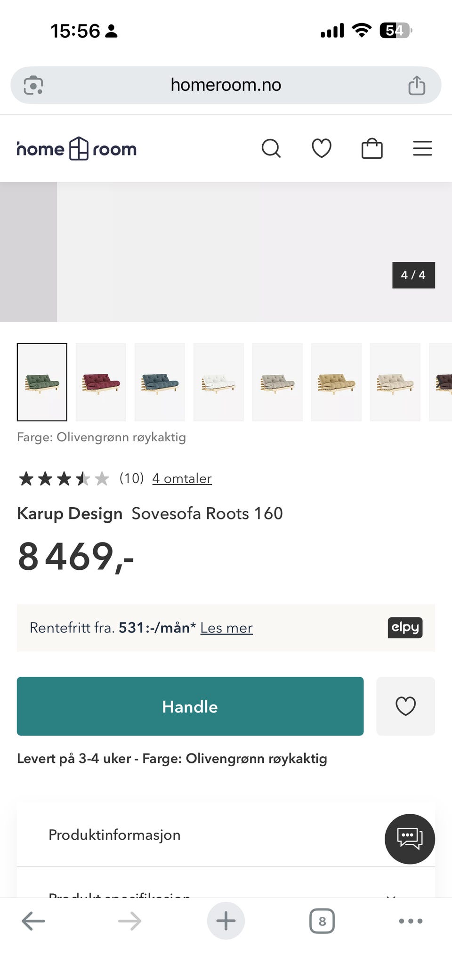Open new tab with plus button

pos(226,921)
